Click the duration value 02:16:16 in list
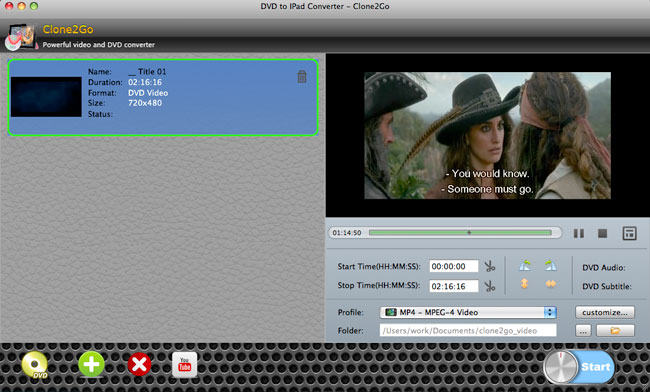 (145, 82)
